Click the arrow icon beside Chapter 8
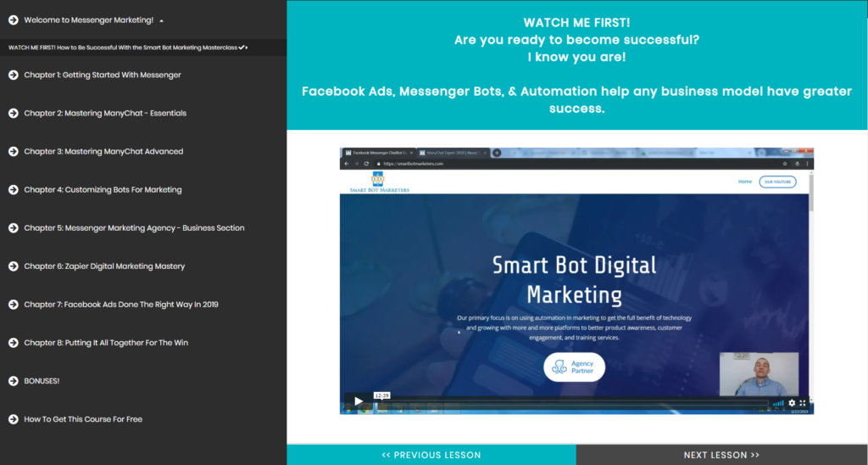 [x=14, y=343]
